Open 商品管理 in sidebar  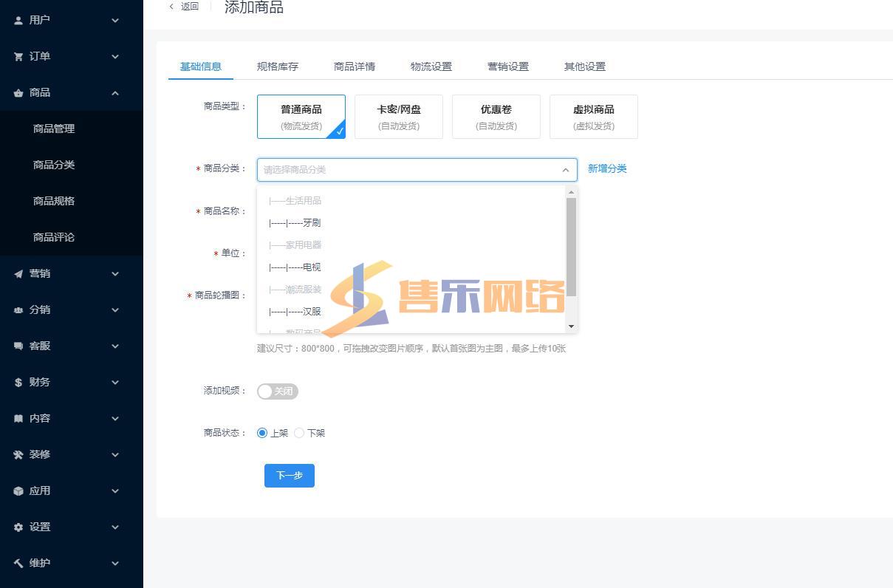click(x=54, y=129)
